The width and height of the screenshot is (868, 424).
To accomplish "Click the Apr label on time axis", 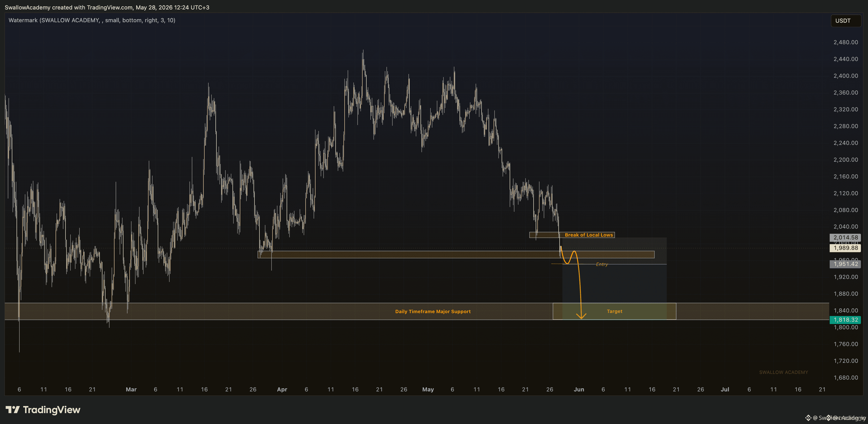I will pyautogui.click(x=282, y=389).
